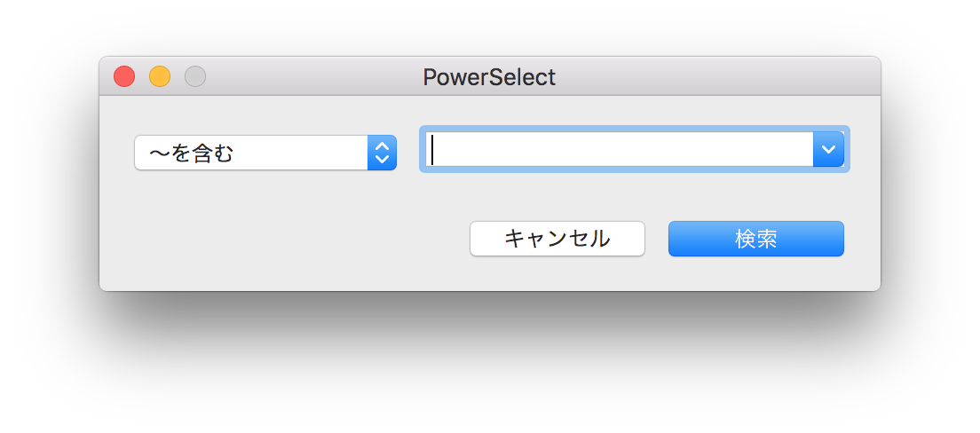The width and height of the screenshot is (980, 433).
Task: Click empty dialog area left of キャンセル
Action: tap(293, 240)
